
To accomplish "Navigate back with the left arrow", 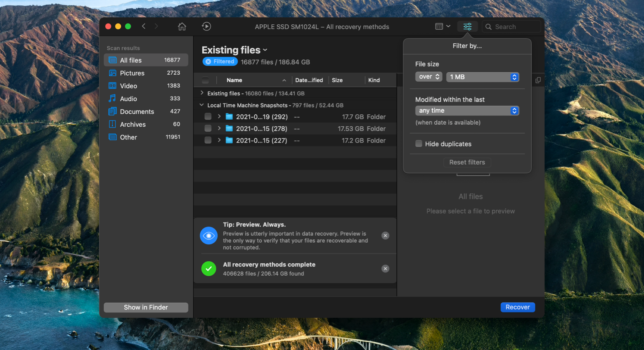I will (x=144, y=26).
